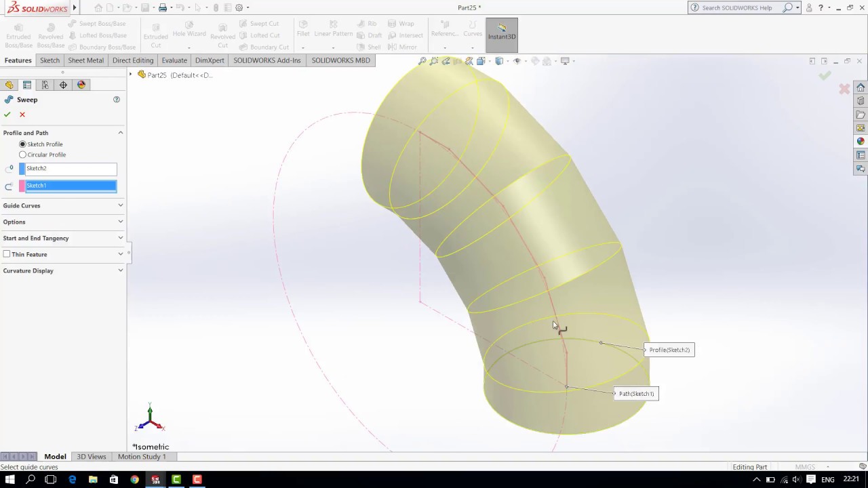This screenshot has height=488, width=868.
Task: Toggle the Instant3D tool
Action: (x=502, y=35)
